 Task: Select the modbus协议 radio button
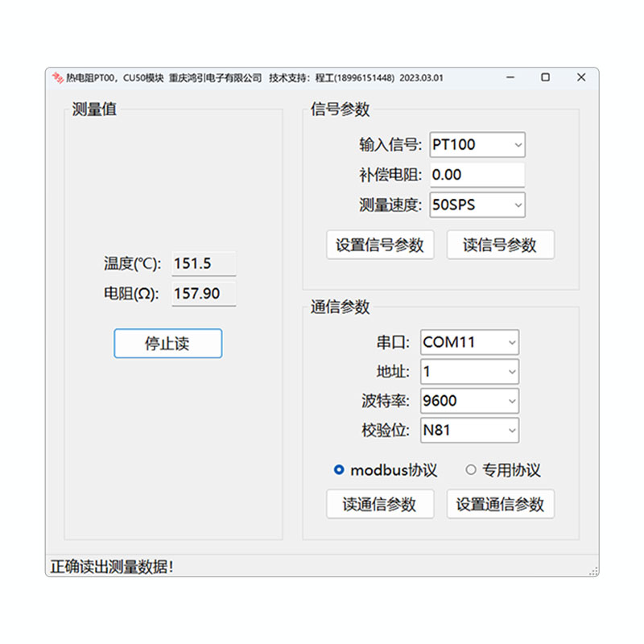[339, 469]
